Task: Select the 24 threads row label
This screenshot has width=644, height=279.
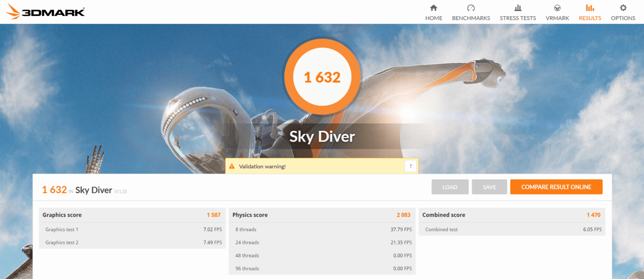Action: point(247,242)
